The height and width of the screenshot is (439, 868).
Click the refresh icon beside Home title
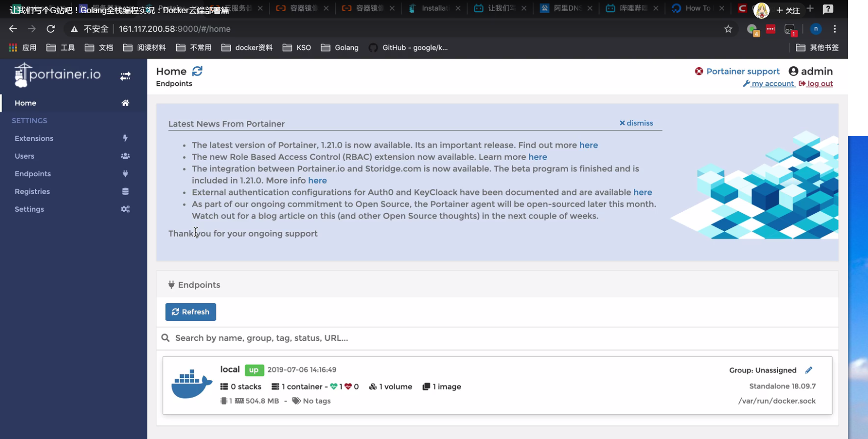click(197, 71)
